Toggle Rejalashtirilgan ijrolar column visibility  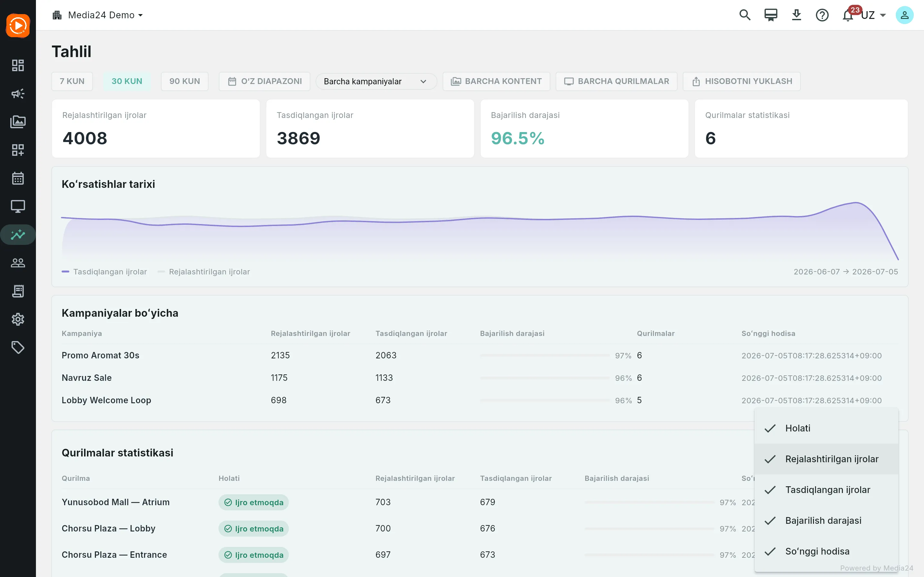click(826, 459)
